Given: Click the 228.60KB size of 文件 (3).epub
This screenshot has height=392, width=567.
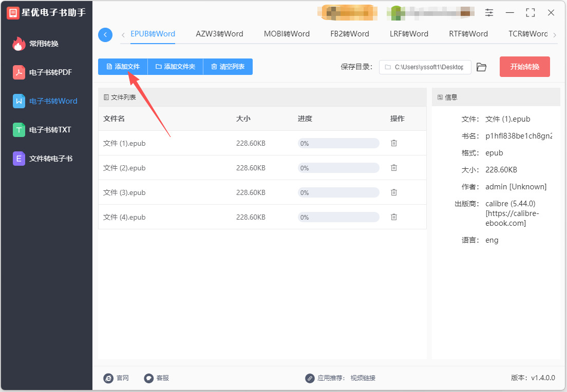Looking at the screenshot, I should (x=251, y=192).
